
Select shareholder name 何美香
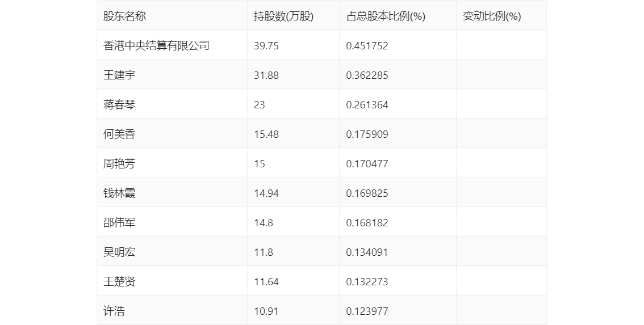tap(119, 134)
